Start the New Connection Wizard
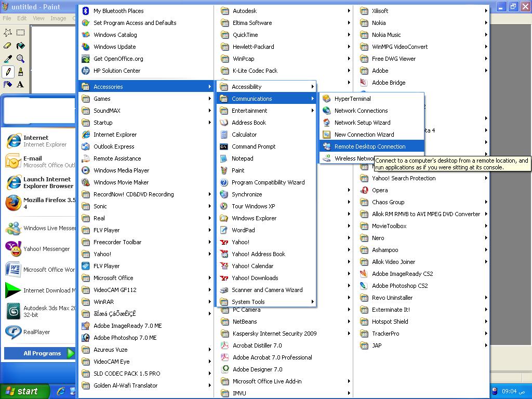 click(x=372, y=135)
